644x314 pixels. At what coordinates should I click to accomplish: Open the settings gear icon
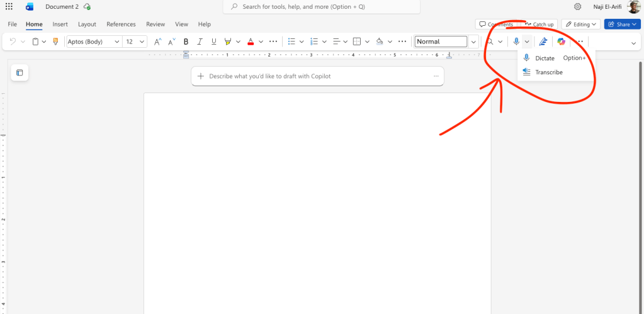click(577, 6)
